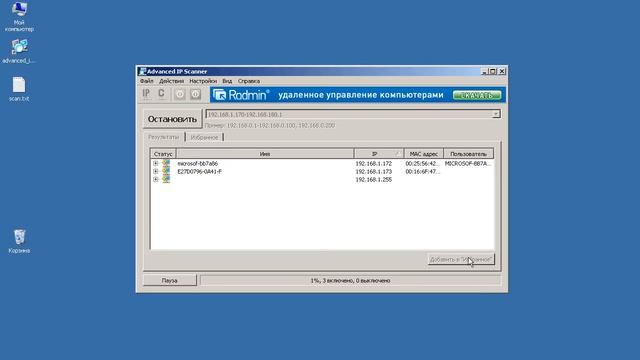640x360 pixels.
Task: Select the name microsof-bb7a86
Action: tap(198, 163)
